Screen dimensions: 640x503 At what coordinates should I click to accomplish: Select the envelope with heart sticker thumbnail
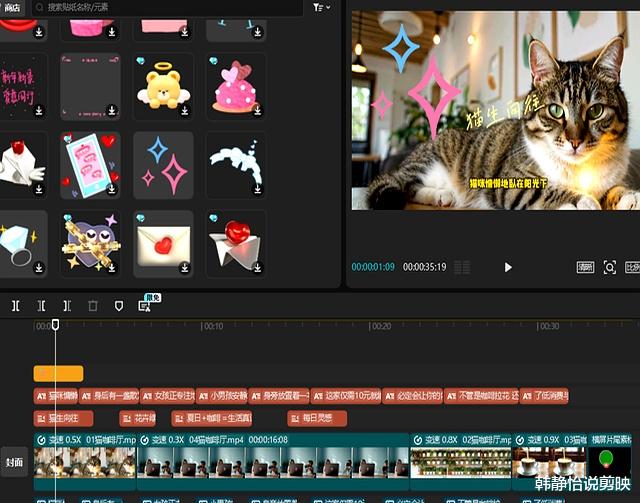tap(164, 244)
